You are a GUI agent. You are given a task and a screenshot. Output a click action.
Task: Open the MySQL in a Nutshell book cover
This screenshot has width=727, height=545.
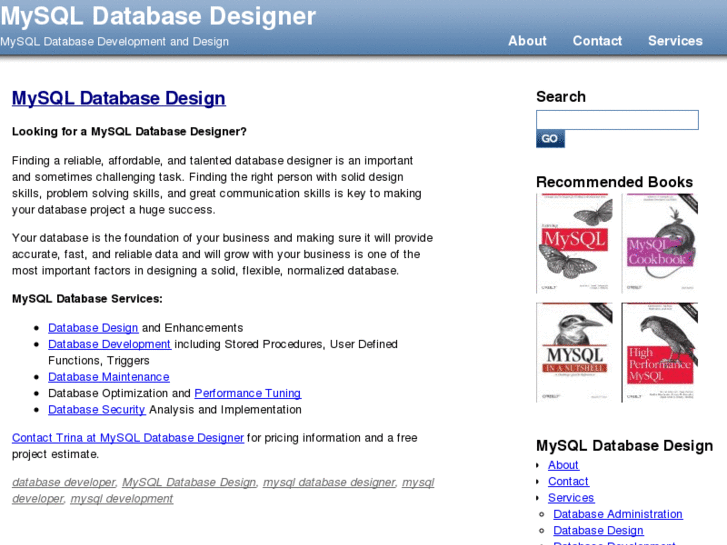[x=574, y=353]
